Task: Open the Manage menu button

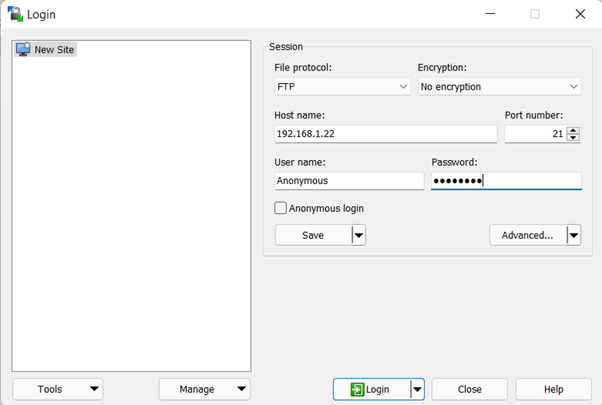Action: [x=205, y=389]
